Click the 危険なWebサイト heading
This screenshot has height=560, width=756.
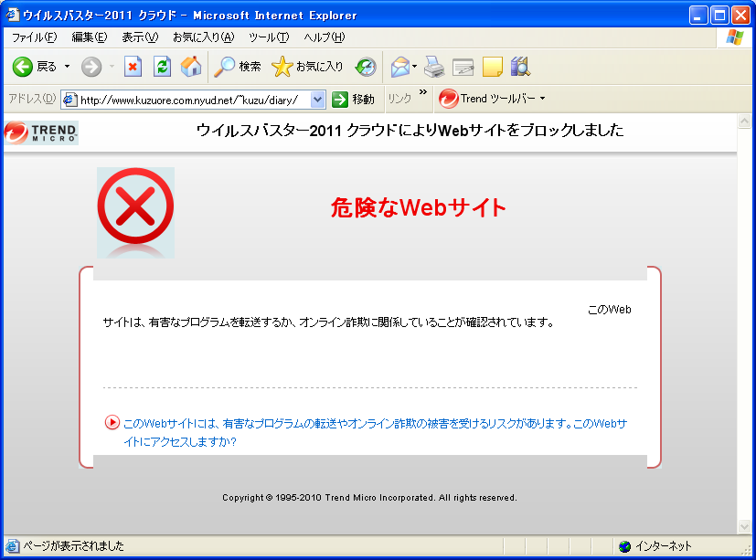(x=418, y=207)
